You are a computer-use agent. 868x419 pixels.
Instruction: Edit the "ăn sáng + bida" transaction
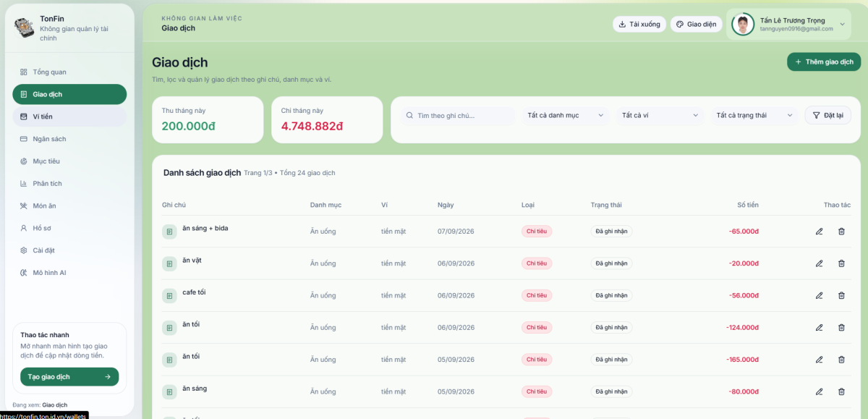click(820, 232)
